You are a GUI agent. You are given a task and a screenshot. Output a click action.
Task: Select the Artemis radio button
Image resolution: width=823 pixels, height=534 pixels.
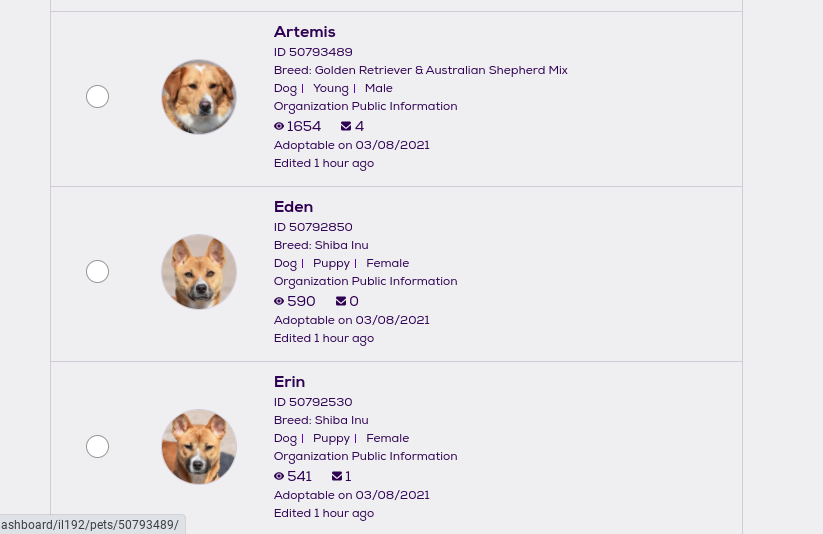[x=97, y=97]
